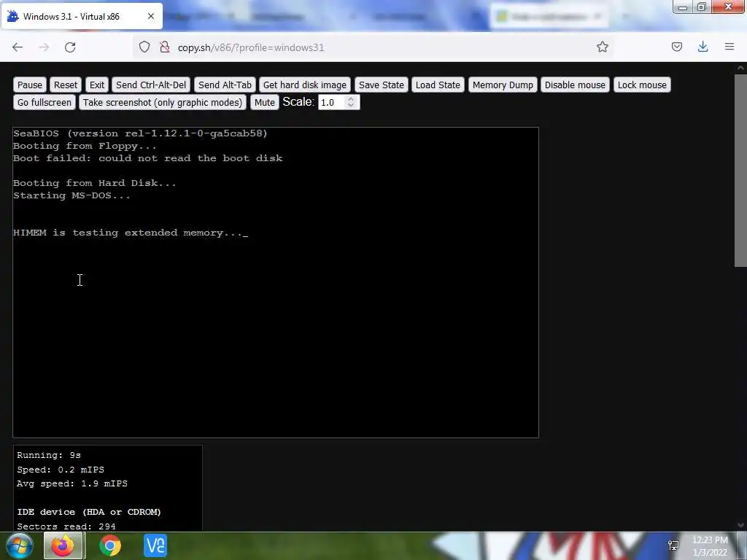Click the 'Starting MS-DOS...' line
This screenshot has height=560, width=747.
pyautogui.click(x=71, y=195)
